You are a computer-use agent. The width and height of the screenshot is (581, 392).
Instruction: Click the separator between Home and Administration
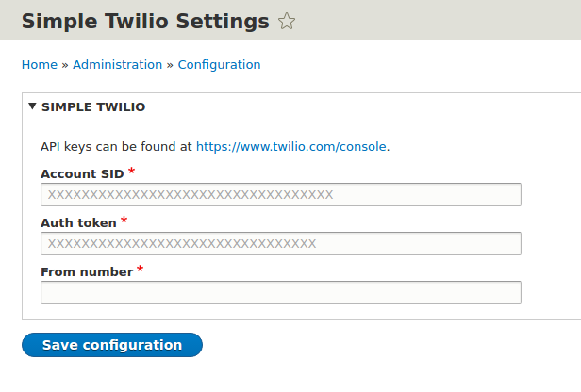tap(65, 65)
